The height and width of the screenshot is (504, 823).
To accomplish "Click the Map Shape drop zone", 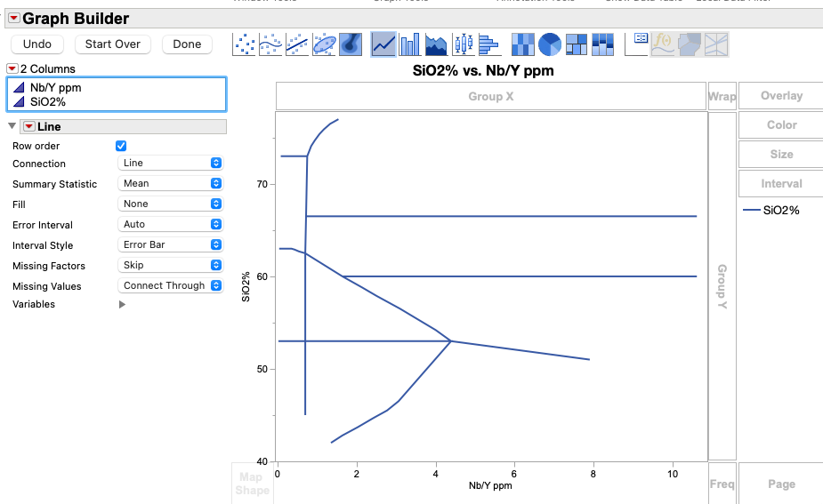I will pyautogui.click(x=253, y=483).
